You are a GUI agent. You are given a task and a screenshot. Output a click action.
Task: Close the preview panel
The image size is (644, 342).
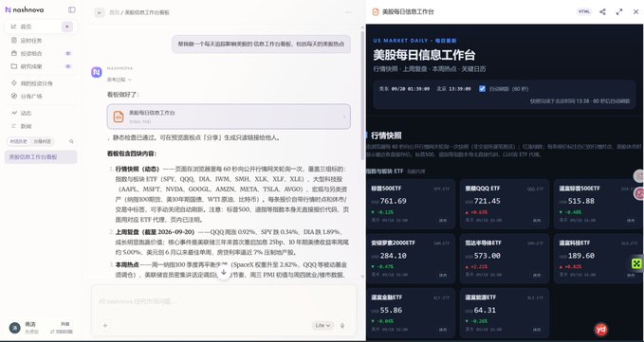point(635,12)
